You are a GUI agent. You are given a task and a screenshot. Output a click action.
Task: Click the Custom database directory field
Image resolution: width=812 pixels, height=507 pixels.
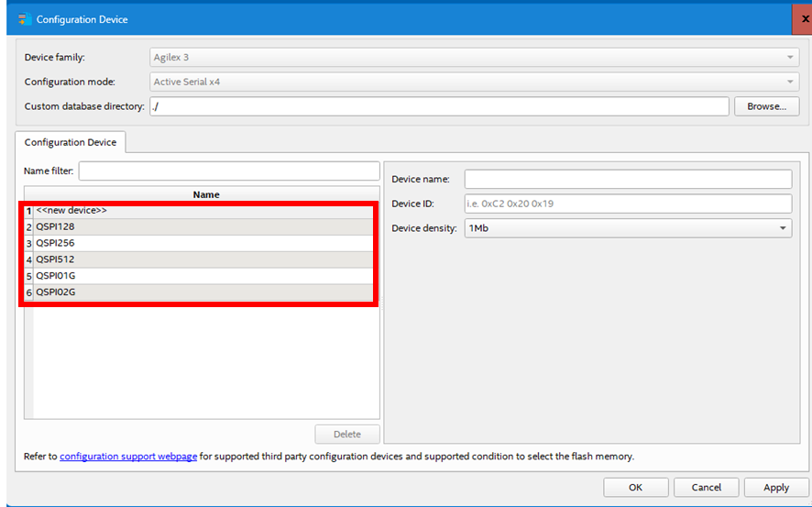439,106
